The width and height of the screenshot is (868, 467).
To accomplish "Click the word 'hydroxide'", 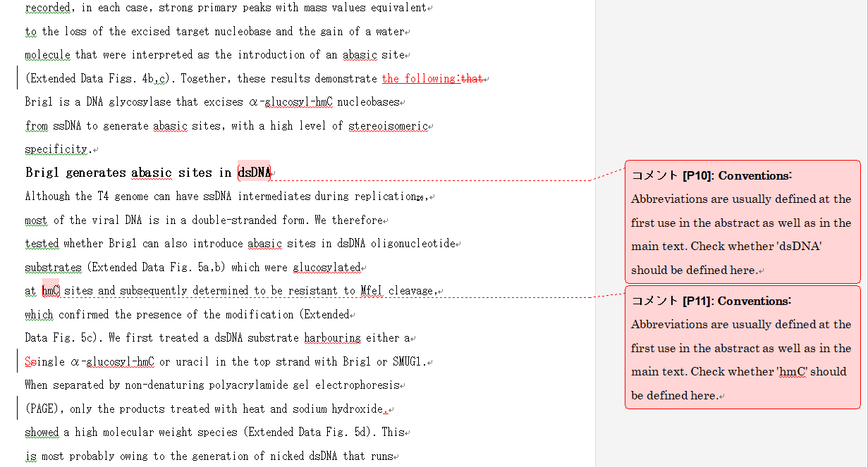I will click(356, 409).
